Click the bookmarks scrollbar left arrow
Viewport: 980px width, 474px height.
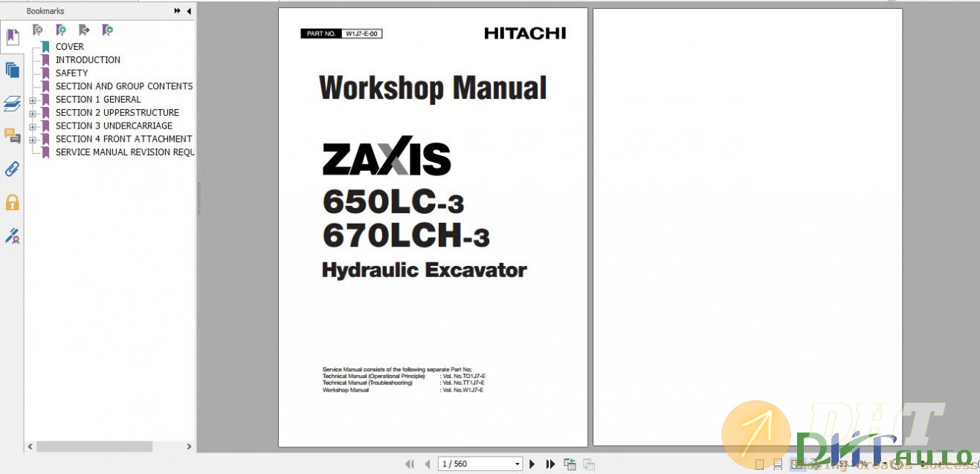click(x=30, y=447)
